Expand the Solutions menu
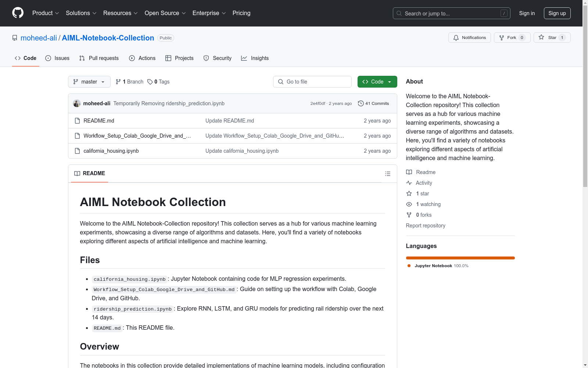The width and height of the screenshot is (588, 368). click(x=81, y=13)
